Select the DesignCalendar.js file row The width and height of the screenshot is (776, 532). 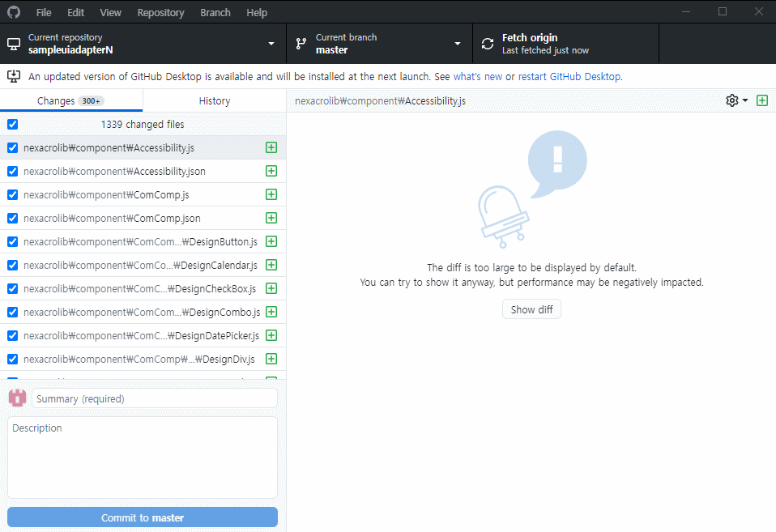pyautogui.click(x=143, y=266)
